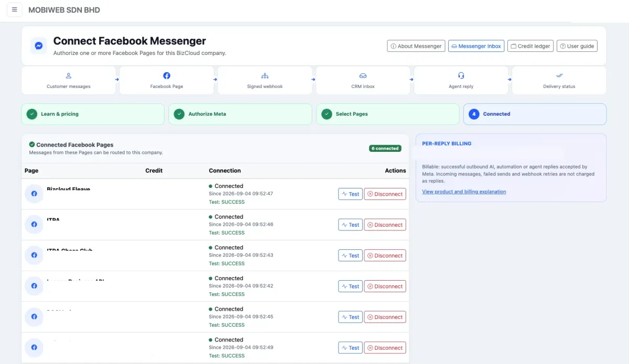Click Test: SUCCESS in the 09:52:43 row
Viewport: 629px width, 364px height.
pos(226,263)
